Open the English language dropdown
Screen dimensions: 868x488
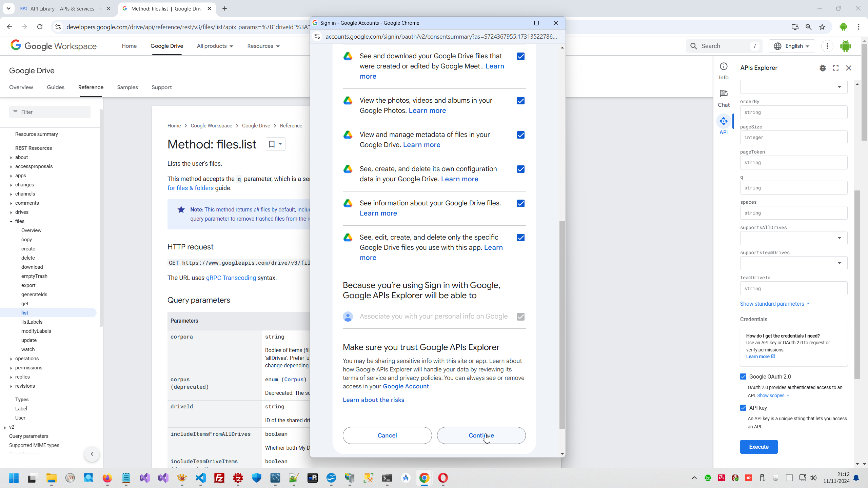[x=792, y=46]
